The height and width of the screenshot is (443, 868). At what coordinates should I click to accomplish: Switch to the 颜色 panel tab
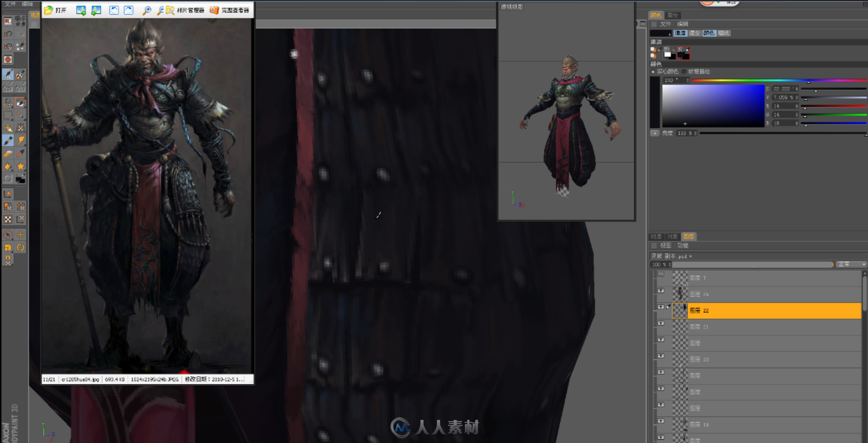tap(656, 15)
